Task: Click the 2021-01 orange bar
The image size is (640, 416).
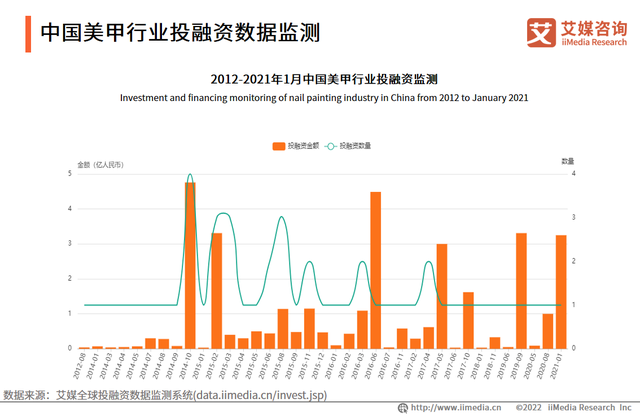Action: coord(561,292)
